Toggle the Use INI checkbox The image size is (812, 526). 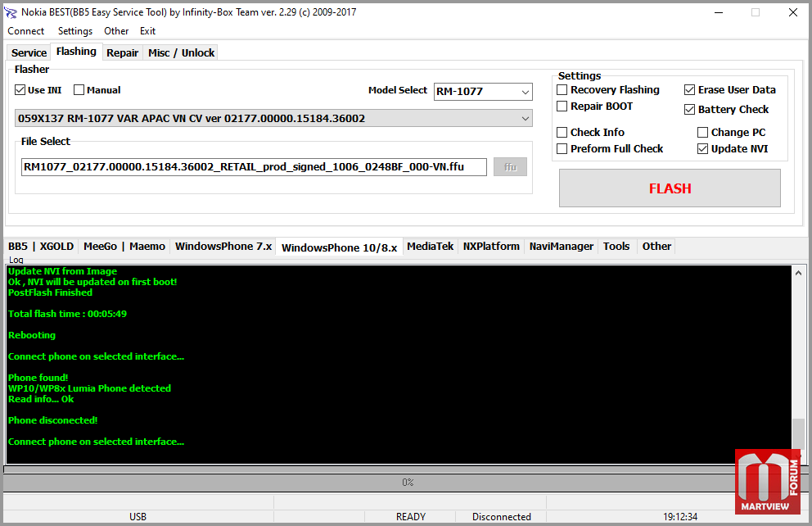[x=20, y=90]
